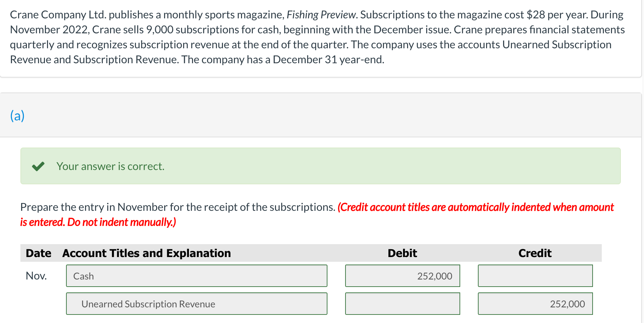Click the Credit column header
The height and width of the screenshot is (323, 644).
[534, 253]
